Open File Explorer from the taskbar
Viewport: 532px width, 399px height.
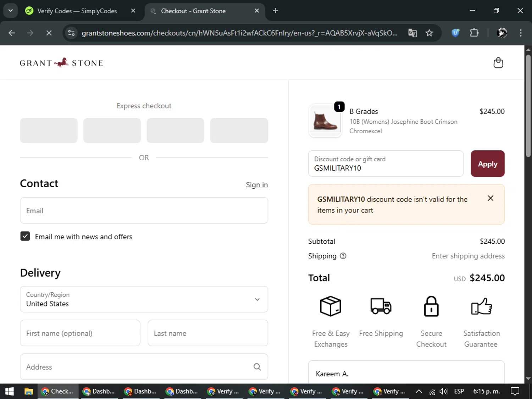click(28, 391)
